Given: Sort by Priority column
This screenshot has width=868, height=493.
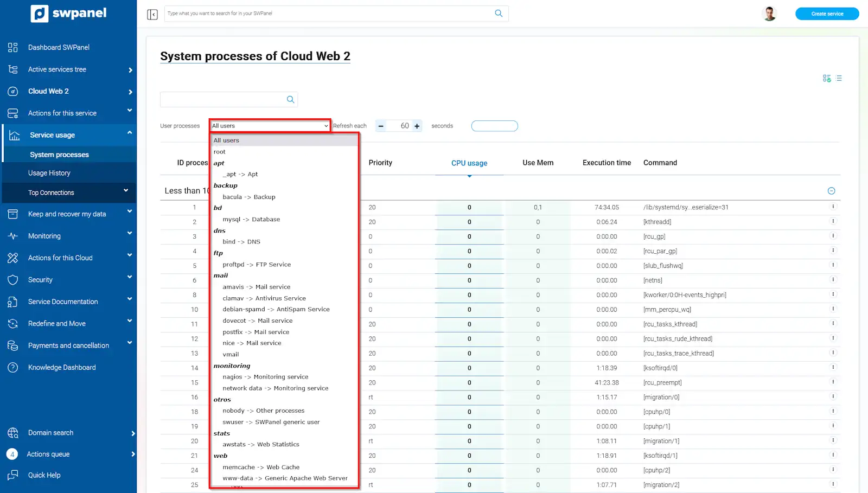Looking at the screenshot, I should pos(380,163).
